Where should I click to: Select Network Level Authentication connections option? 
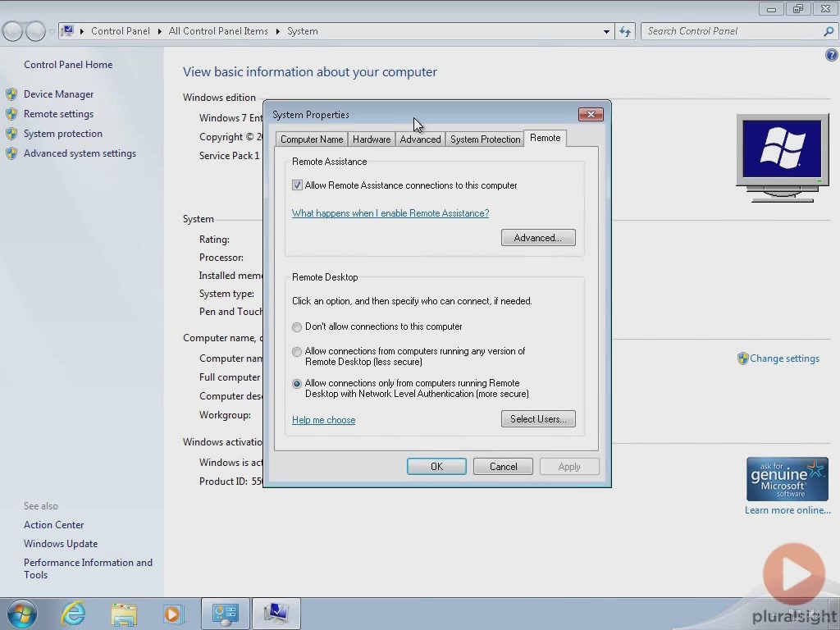pos(297,384)
